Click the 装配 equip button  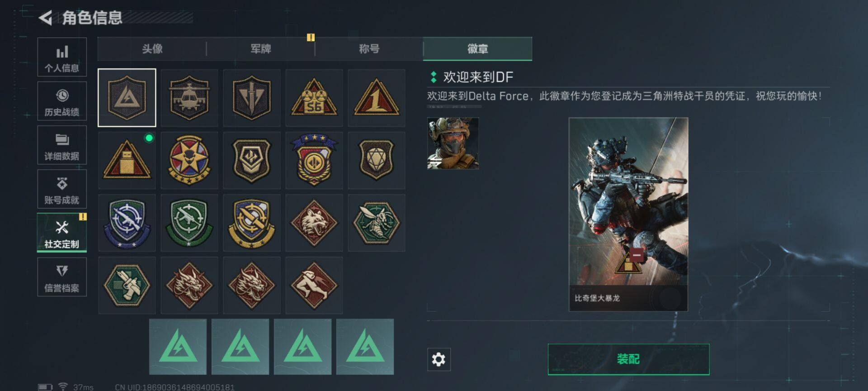628,359
